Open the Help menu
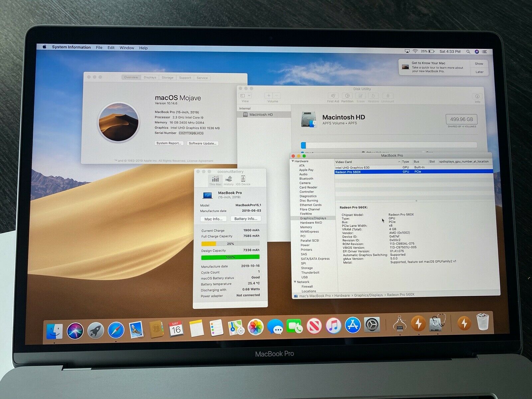The image size is (532, 399). tap(143, 48)
